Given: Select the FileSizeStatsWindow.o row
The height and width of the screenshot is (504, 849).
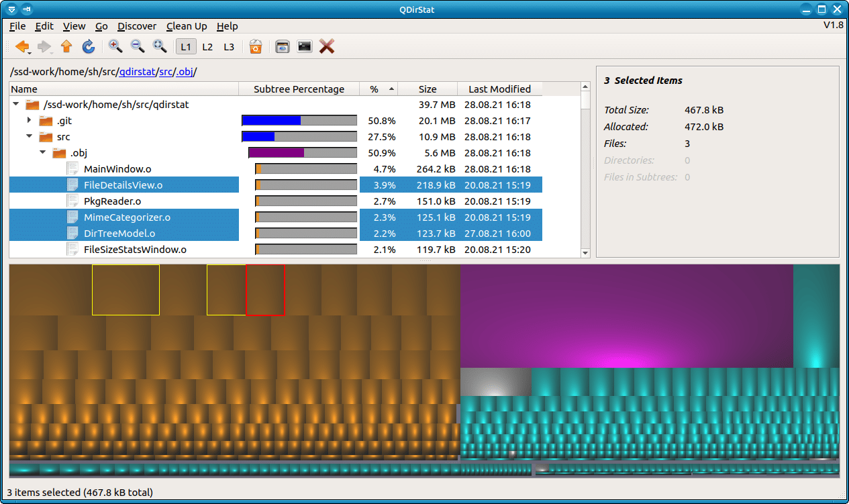Looking at the screenshot, I should pyautogui.click(x=276, y=250).
